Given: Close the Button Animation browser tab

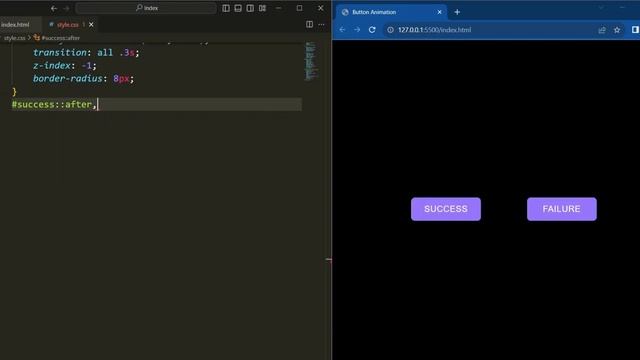Looking at the screenshot, I should [440, 12].
